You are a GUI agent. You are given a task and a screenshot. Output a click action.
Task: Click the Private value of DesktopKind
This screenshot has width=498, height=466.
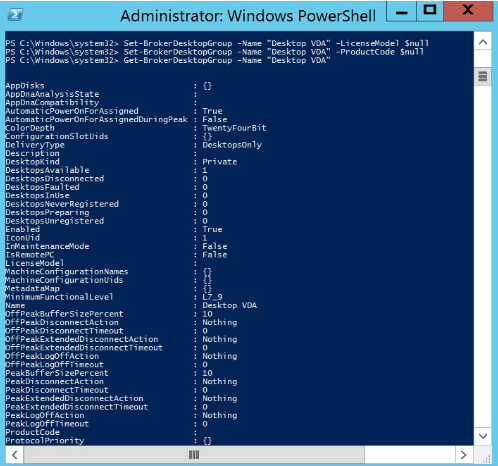[220, 162]
